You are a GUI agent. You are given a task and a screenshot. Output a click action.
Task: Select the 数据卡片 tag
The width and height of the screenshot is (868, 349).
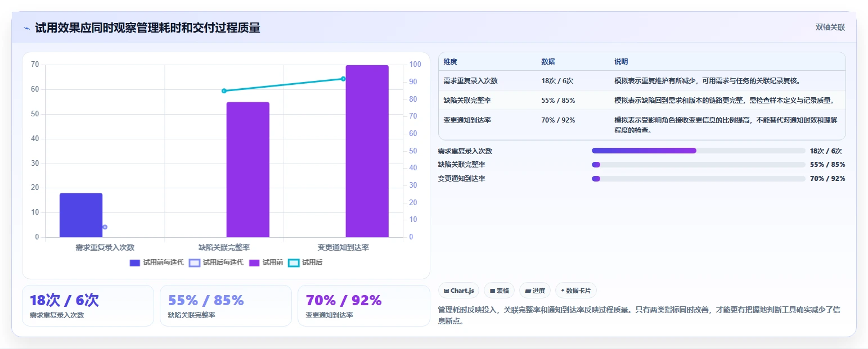click(576, 291)
